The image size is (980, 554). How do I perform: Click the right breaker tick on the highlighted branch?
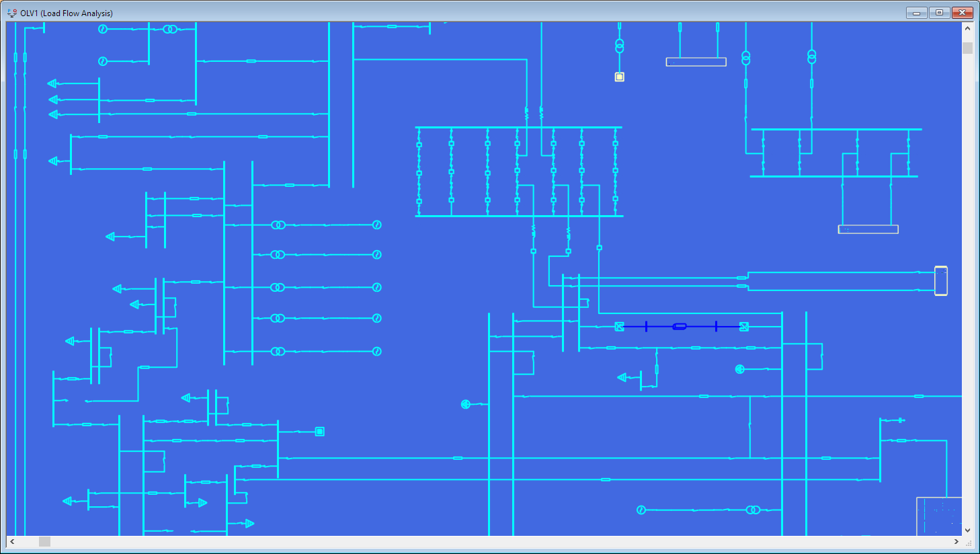coord(717,326)
